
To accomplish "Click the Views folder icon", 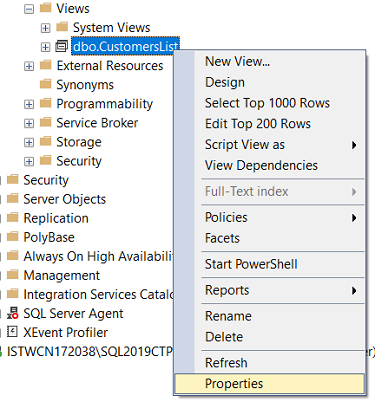I will pos(46,8).
